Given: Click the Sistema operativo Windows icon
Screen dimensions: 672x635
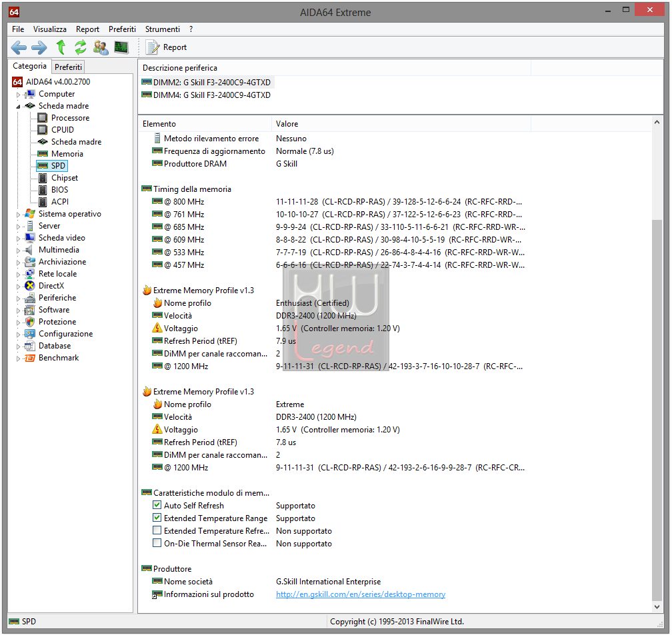Looking at the screenshot, I should (x=29, y=214).
